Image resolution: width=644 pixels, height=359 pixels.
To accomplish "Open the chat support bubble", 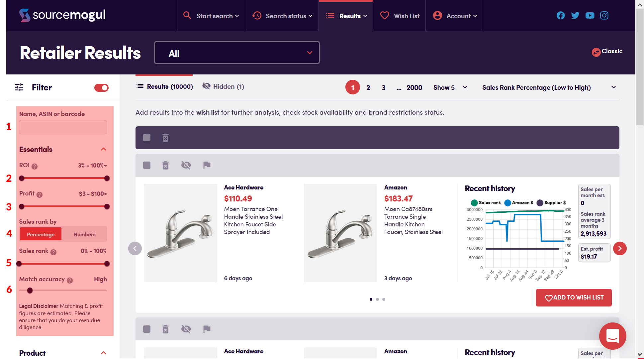I will click(x=612, y=336).
